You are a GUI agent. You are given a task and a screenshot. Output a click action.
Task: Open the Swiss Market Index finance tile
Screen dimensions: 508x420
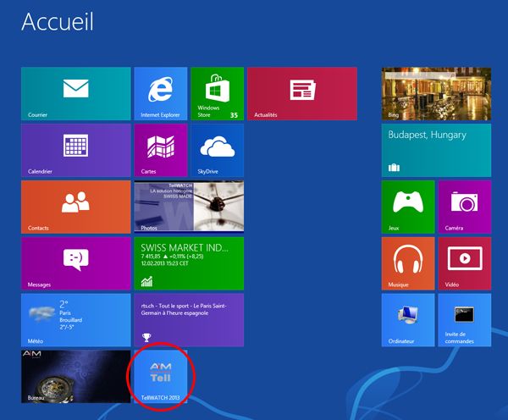[x=189, y=262]
